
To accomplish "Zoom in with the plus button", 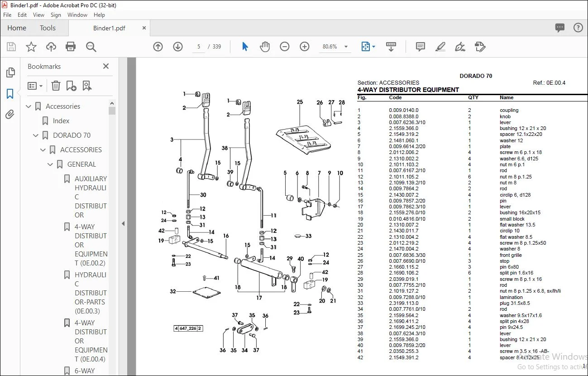I will coord(305,47).
